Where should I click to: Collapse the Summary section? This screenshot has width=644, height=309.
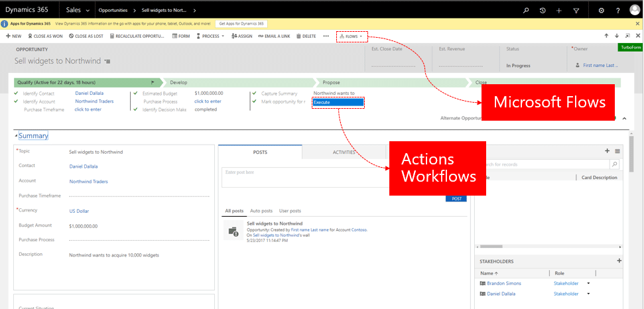(16, 136)
